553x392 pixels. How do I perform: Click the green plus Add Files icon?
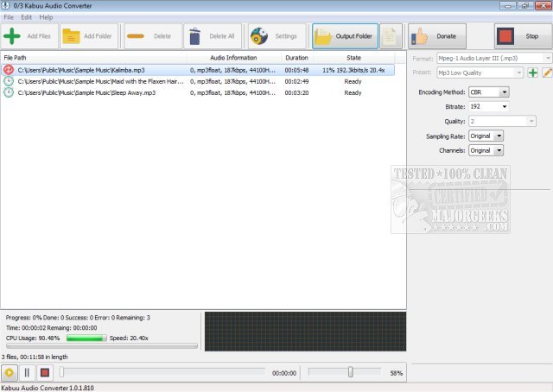point(12,36)
